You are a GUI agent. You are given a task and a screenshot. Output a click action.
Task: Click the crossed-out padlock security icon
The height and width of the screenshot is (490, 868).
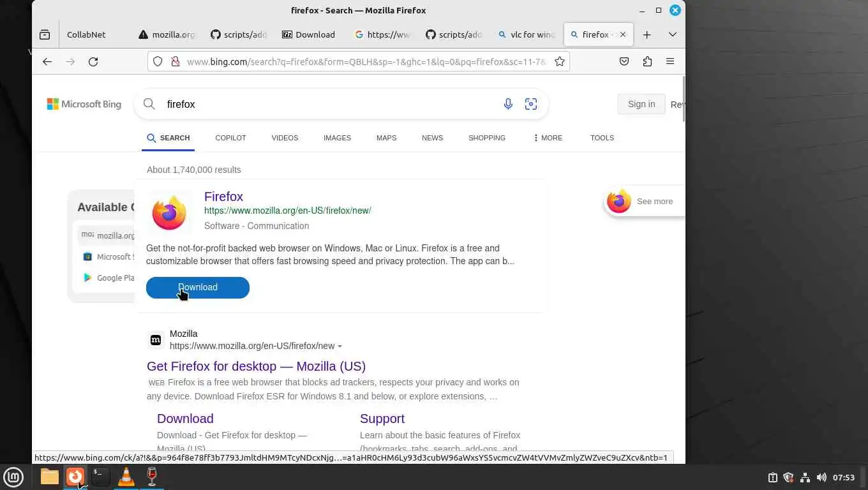coord(175,61)
